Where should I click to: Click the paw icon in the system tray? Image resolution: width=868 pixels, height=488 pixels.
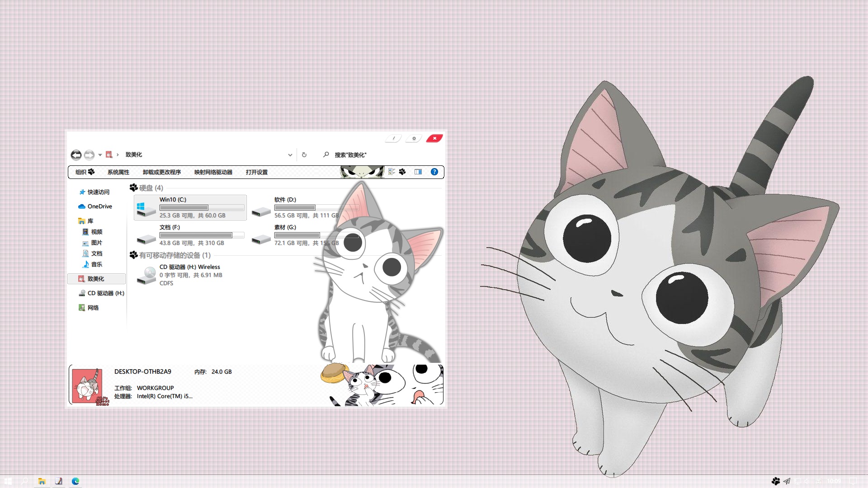point(776,481)
